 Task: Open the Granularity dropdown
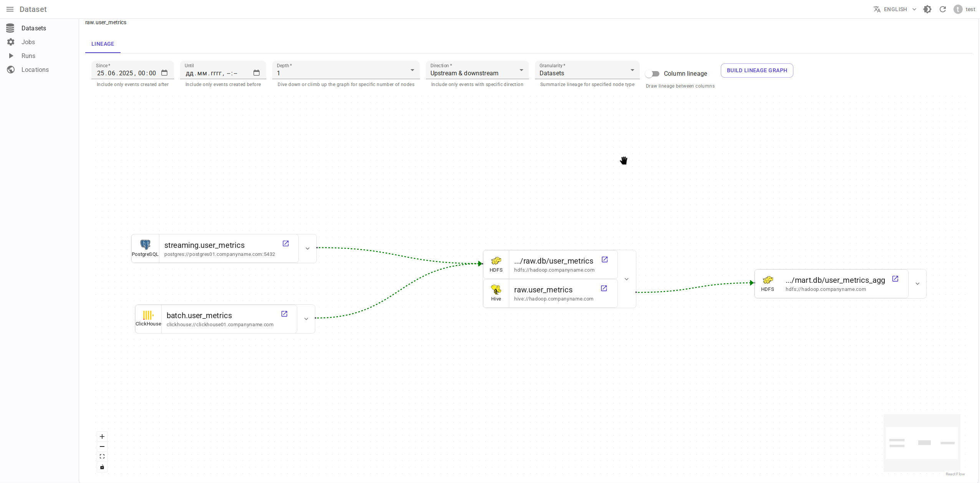click(x=586, y=71)
